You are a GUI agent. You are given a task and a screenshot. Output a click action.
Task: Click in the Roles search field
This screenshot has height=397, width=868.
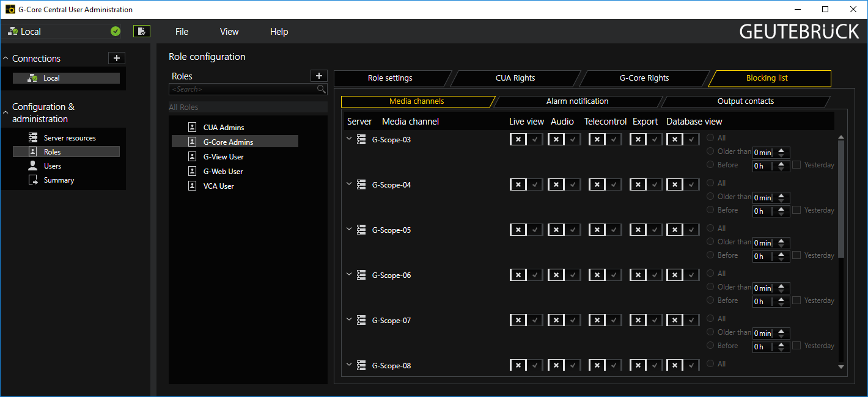tap(243, 89)
